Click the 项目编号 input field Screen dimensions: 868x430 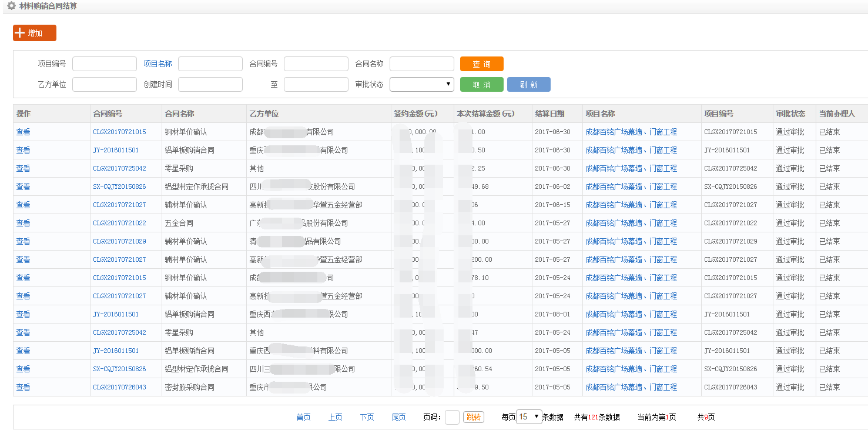click(x=105, y=64)
